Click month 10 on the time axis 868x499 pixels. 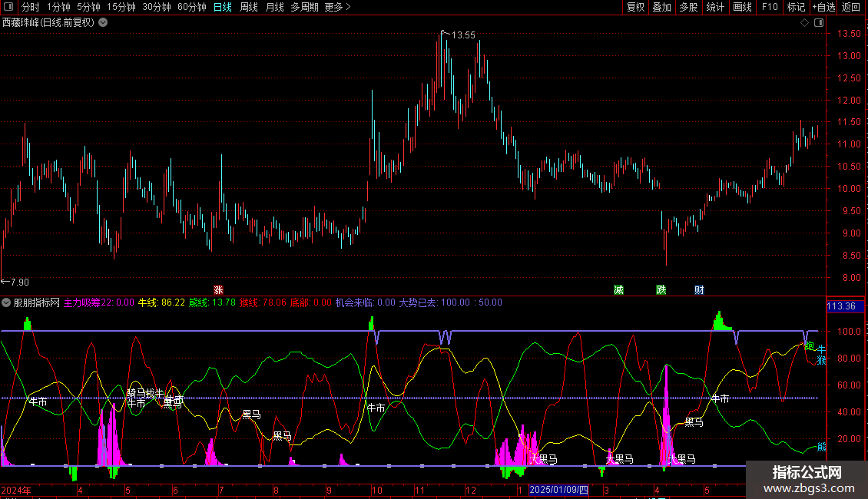[x=376, y=490]
